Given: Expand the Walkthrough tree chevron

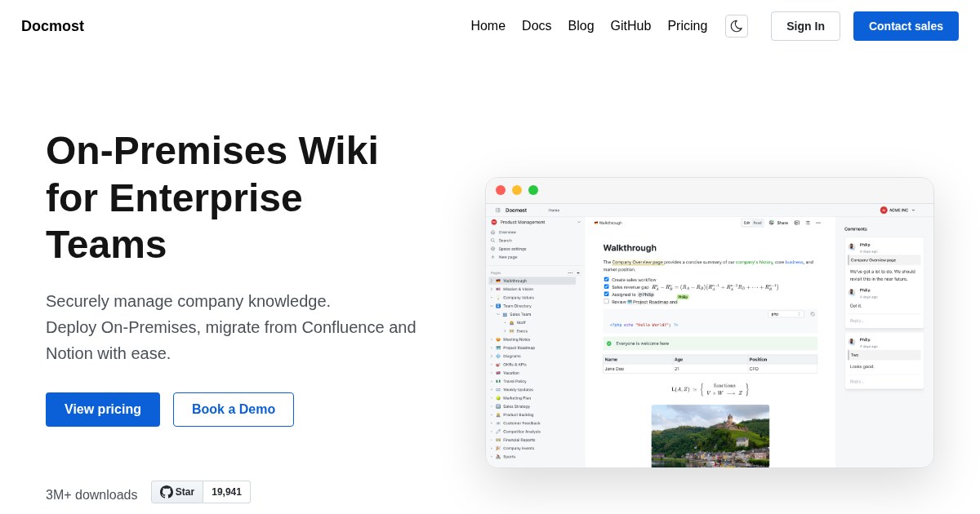Looking at the screenshot, I should [x=492, y=281].
